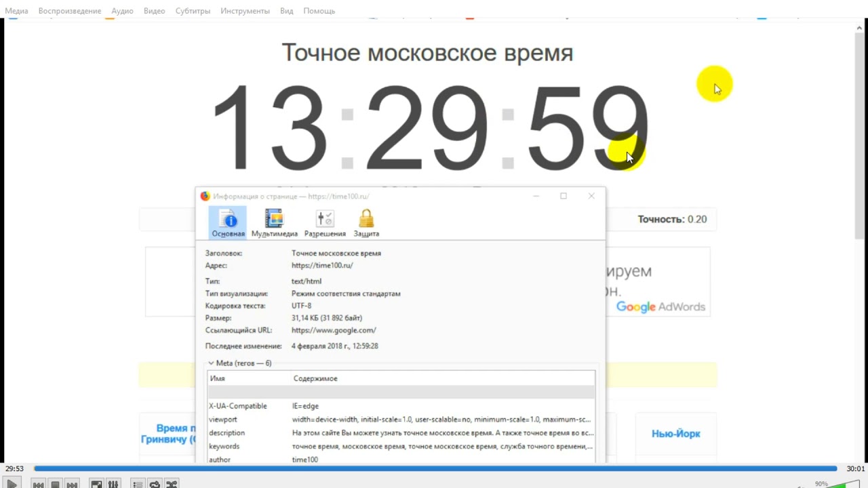This screenshot has width=868, height=488.
Task: Click the Точность: 0.20 indicator
Action: click(672, 220)
